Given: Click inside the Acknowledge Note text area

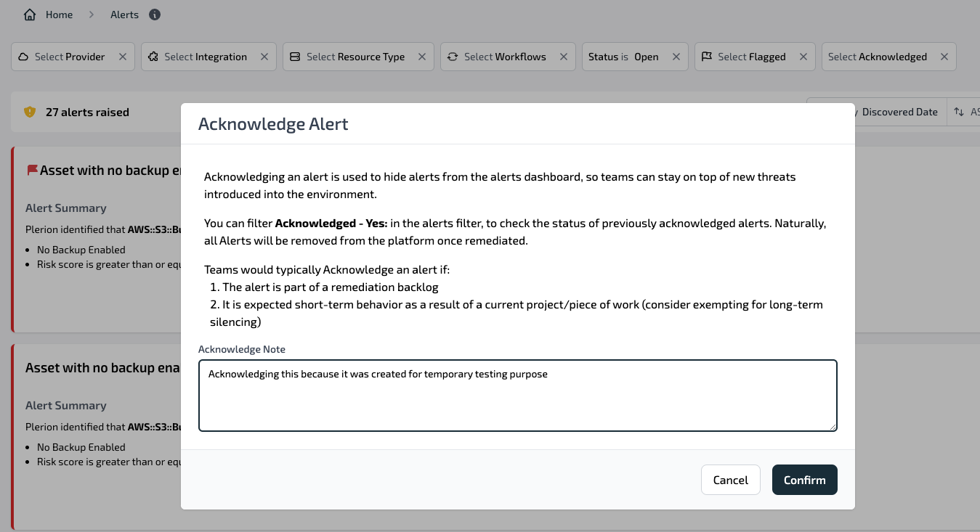Looking at the screenshot, I should click(518, 396).
